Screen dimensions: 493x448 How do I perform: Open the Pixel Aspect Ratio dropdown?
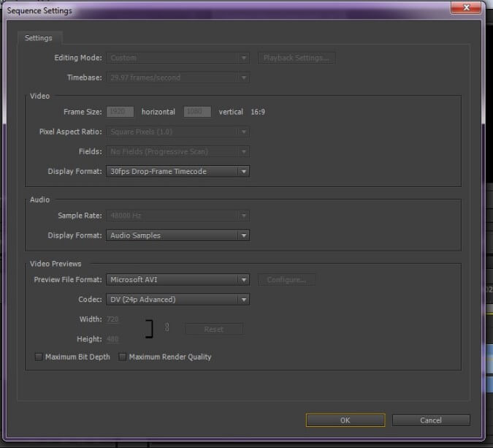(x=178, y=132)
